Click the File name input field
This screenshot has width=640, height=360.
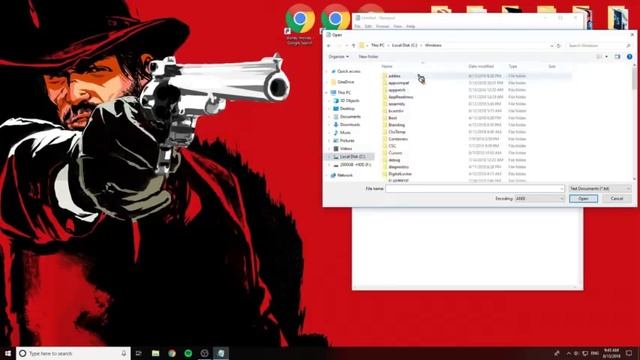(x=475, y=189)
